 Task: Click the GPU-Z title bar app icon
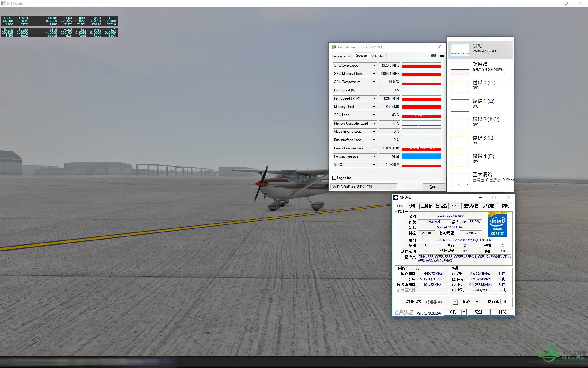tap(334, 47)
